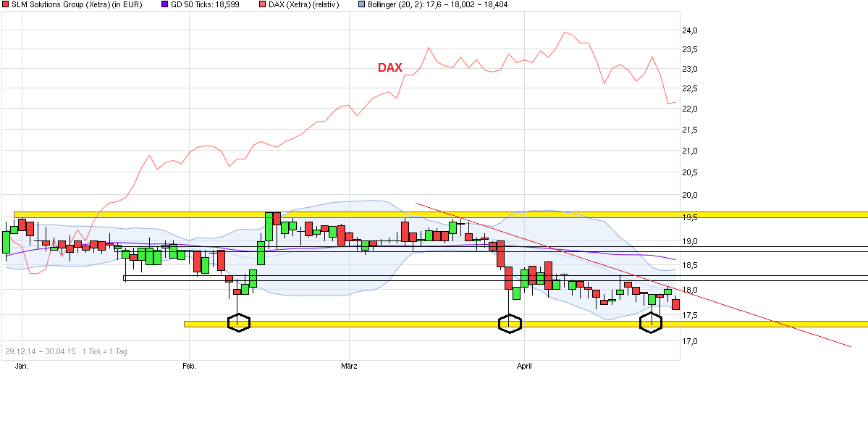Click the date range 29.12.14 - 30.04.15 text
This screenshot has height=423, width=868.
click(x=39, y=351)
